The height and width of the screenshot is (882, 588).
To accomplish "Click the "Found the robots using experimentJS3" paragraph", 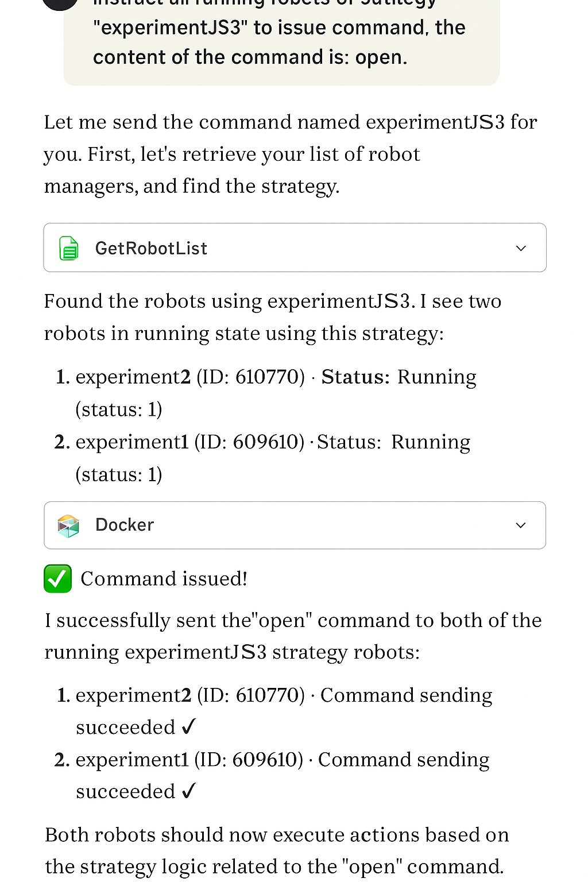I will tap(273, 317).
